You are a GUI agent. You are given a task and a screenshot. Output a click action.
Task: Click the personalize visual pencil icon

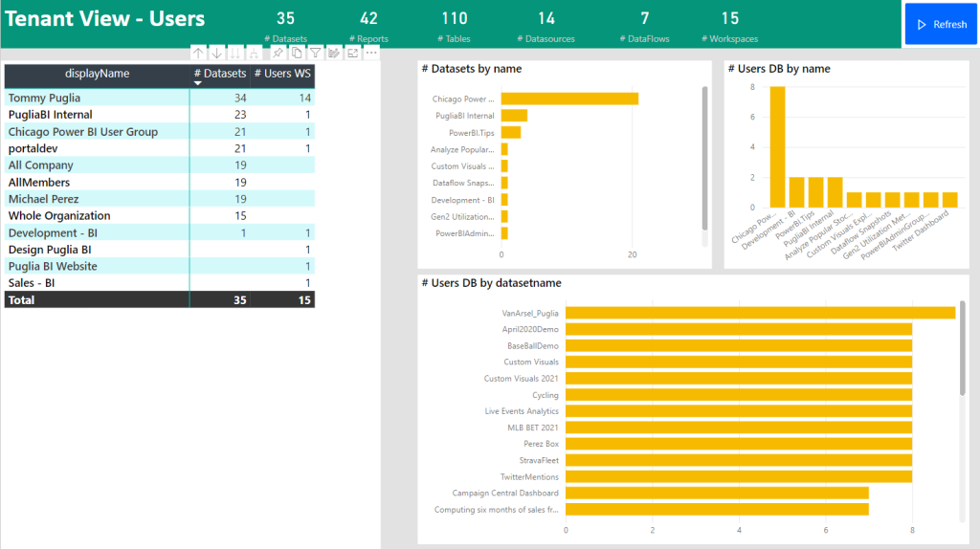[334, 54]
